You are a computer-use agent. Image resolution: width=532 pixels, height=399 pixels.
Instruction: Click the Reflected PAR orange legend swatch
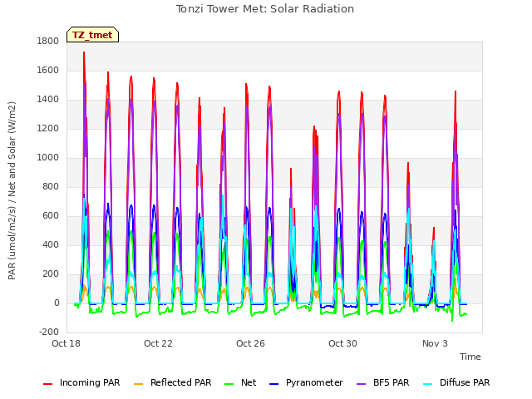pos(139,384)
